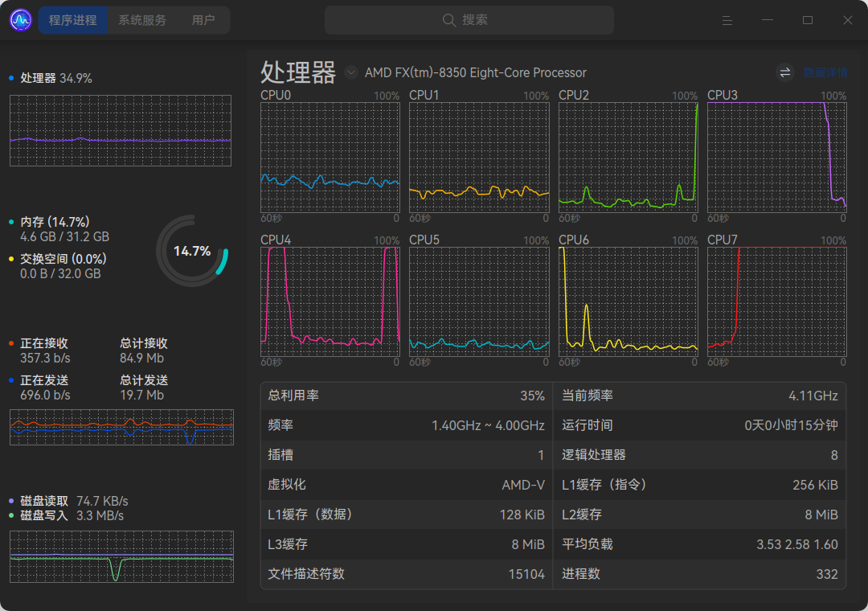Click the L3缓存 8 MiB row
The width and height of the screenshot is (868, 611).
[407, 544]
